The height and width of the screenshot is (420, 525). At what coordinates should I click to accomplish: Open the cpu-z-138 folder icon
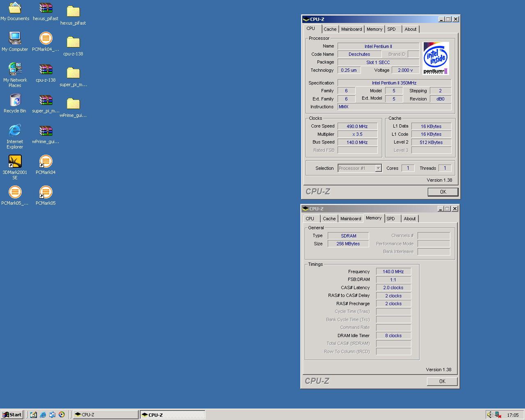point(73,46)
